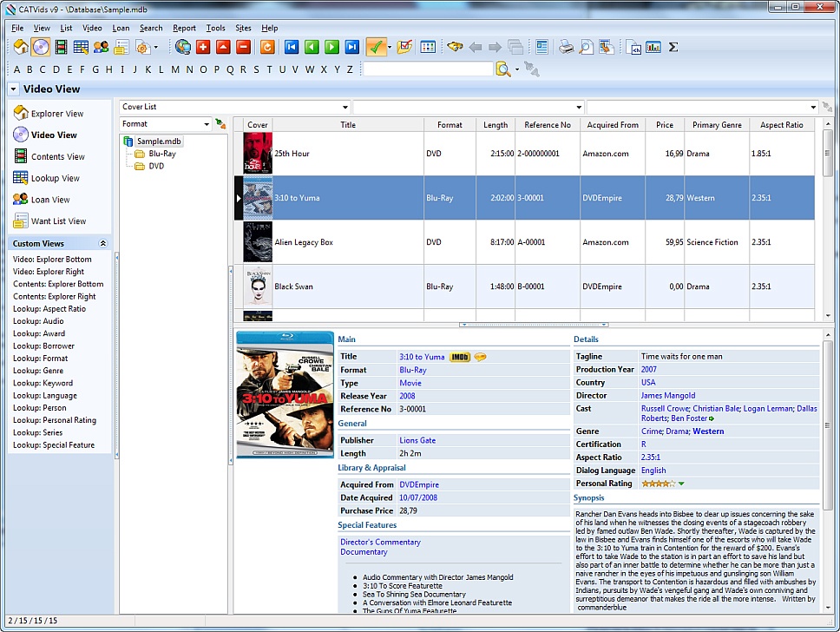Image resolution: width=840 pixels, height=632 pixels.
Task: Click the Video View disc toolbar icon
Action: pyautogui.click(x=41, y=47)
